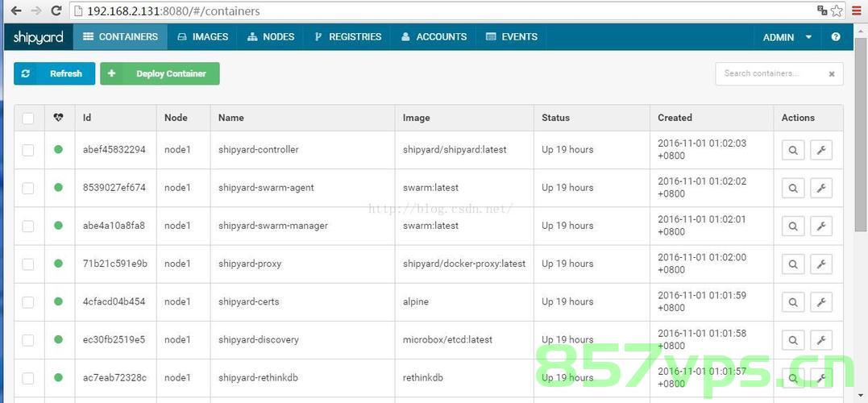Open wrench actions for shipyard-certs

821,302
